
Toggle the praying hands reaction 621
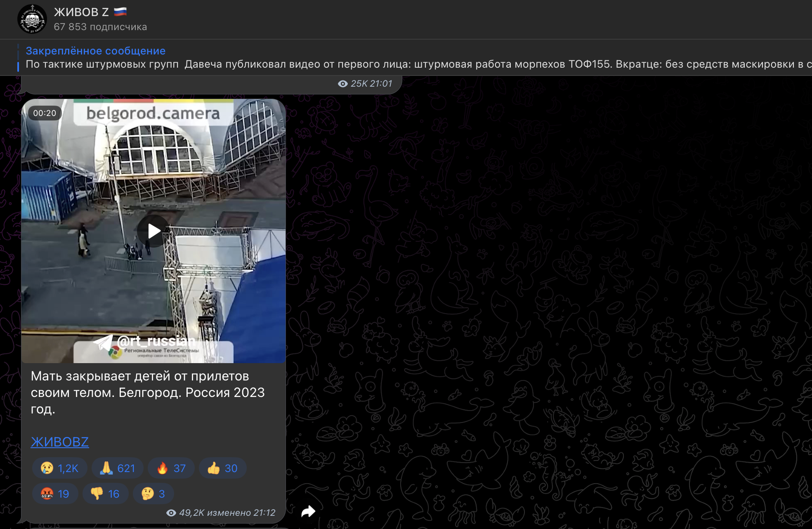(118, 468)
